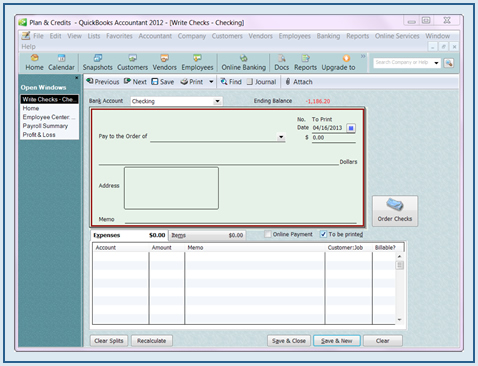The width and height of the screenshot is (478, 366).
Task: Open the Vendors center icon
Action: (x=164, y=63)
